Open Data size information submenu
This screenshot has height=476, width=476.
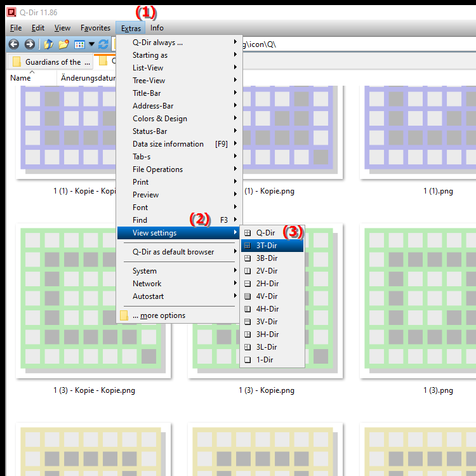click(x=180, y=144)
